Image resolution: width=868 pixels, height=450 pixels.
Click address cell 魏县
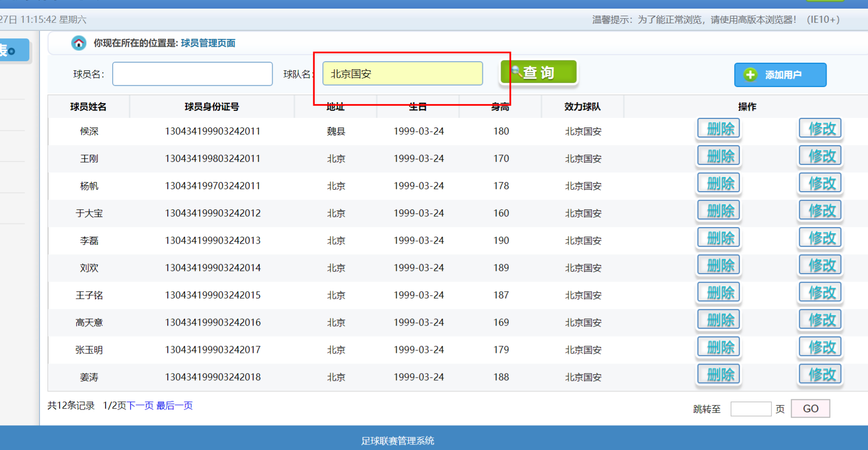click(x=336, y=131)
